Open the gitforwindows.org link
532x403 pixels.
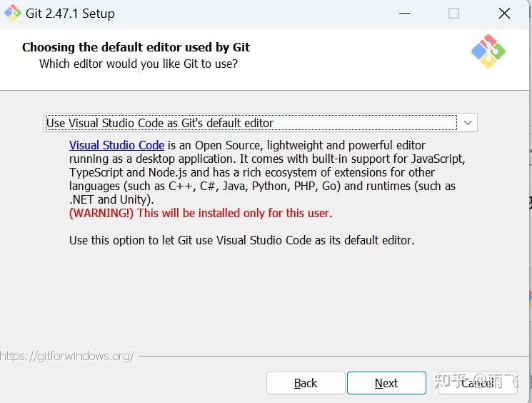pos(66,355)
